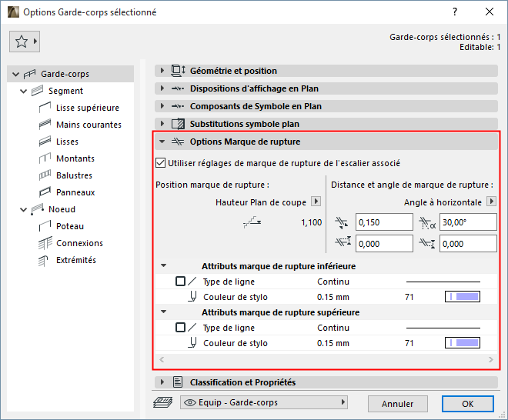
Task: Click the pen icon in lower Couleur de stylo row
Action: coord(192,343)
